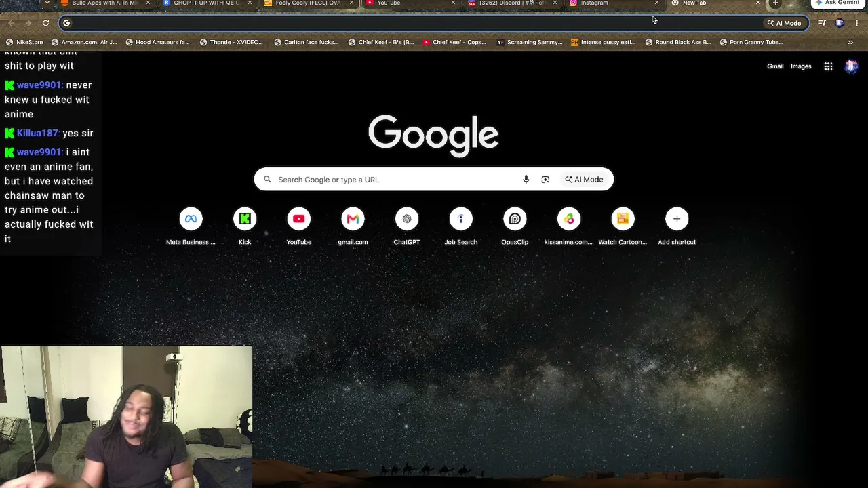Switch to the Instagram tab
This screenshot has height=488, width=868.
tap(614, 3)
